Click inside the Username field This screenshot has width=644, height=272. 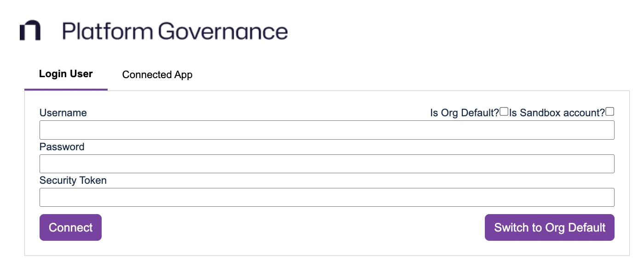(x=327, y=130)
